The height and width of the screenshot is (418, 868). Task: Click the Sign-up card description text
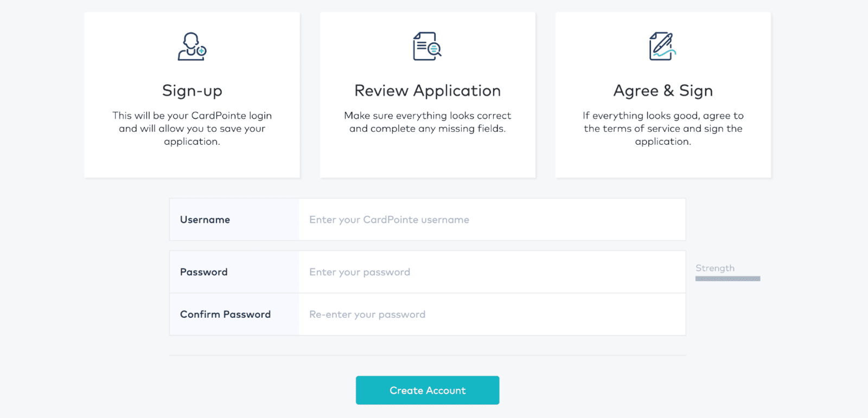pos(192,128)
